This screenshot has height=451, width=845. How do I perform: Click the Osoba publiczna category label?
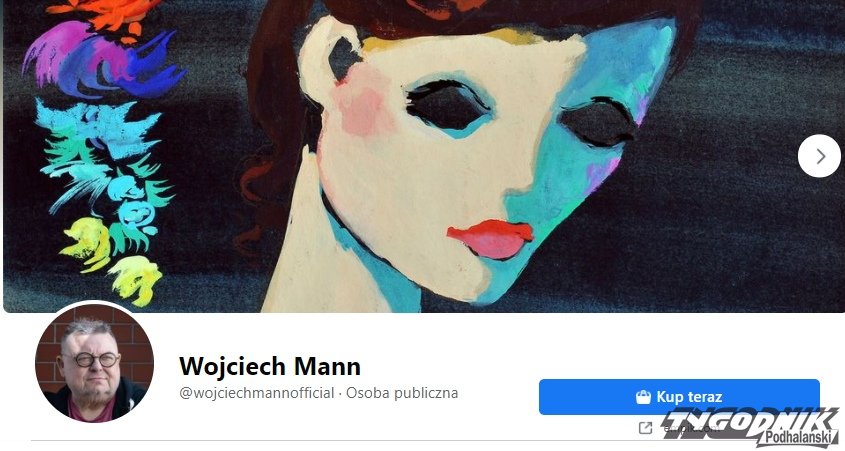(x=402, y=393)
